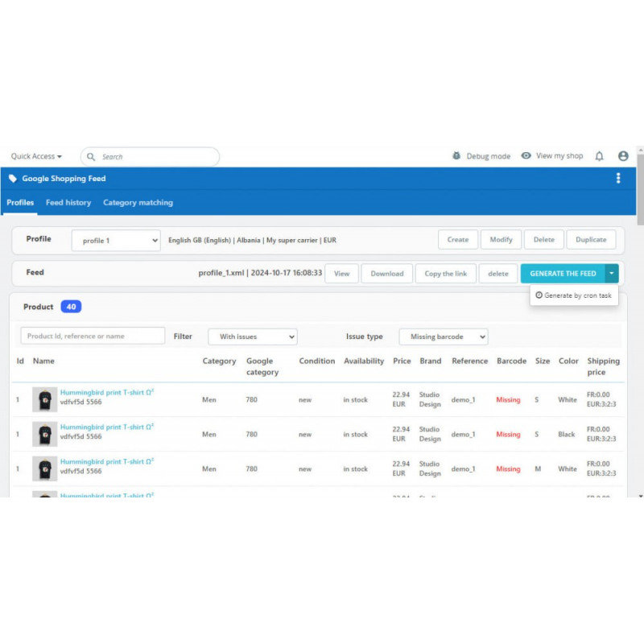
Task: Click the magnifier icon in search bar
Action: (x=91, y=157)
